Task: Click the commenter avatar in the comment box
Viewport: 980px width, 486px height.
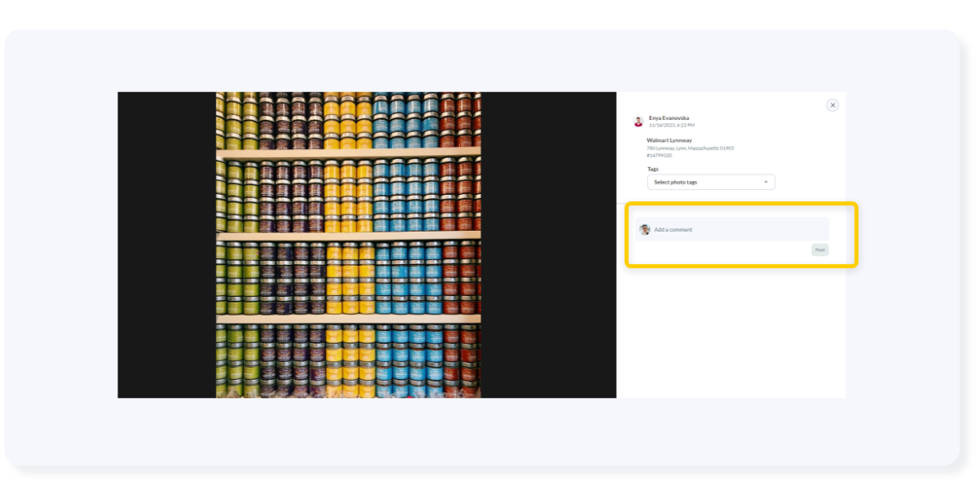Action: point(645,230)
